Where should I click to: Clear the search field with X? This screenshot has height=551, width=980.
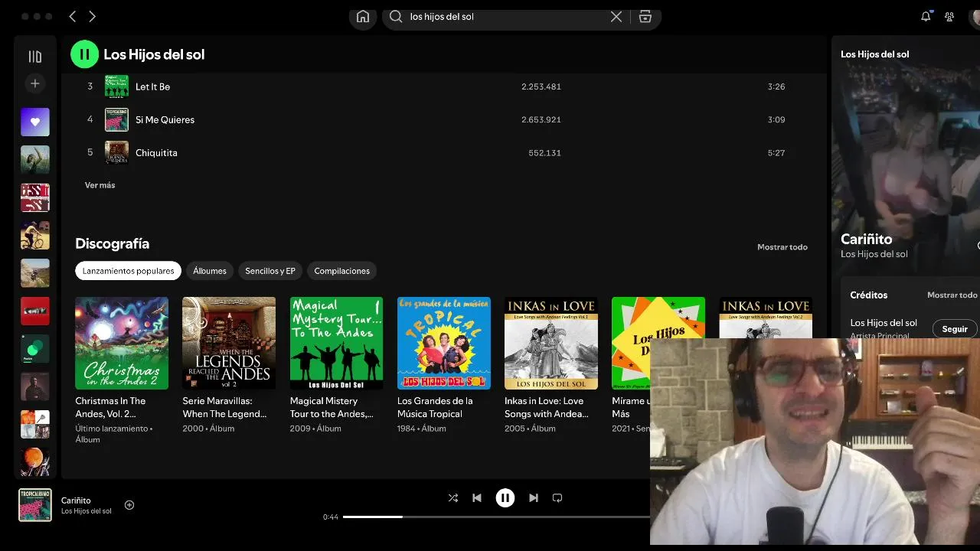tap(616, 17)
